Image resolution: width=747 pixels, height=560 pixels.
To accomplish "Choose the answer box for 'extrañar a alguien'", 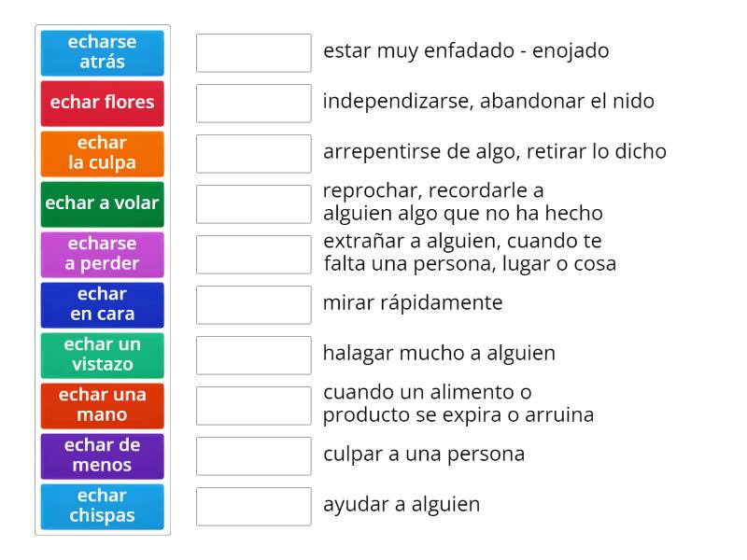I will [x=254, y=255].
